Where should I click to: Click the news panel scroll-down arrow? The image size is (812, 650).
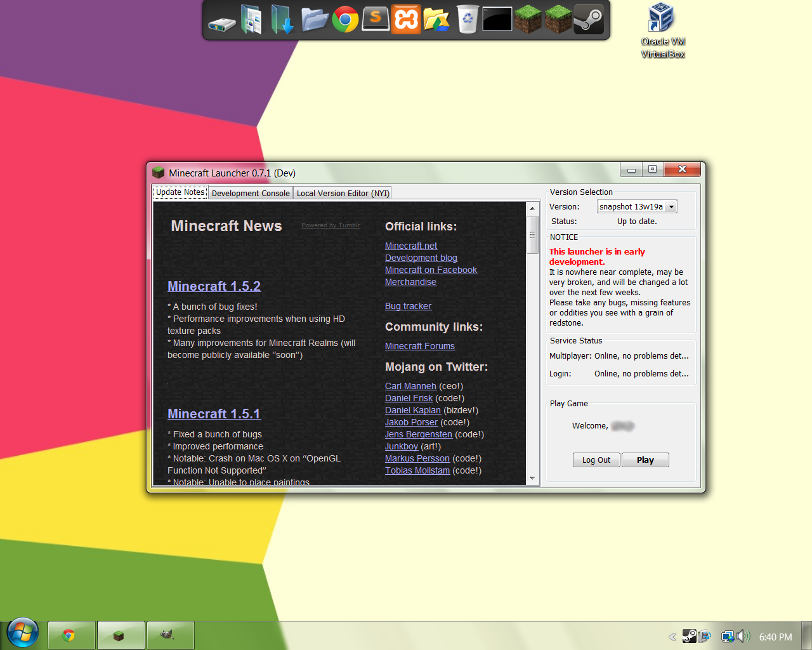pos(533,478)
